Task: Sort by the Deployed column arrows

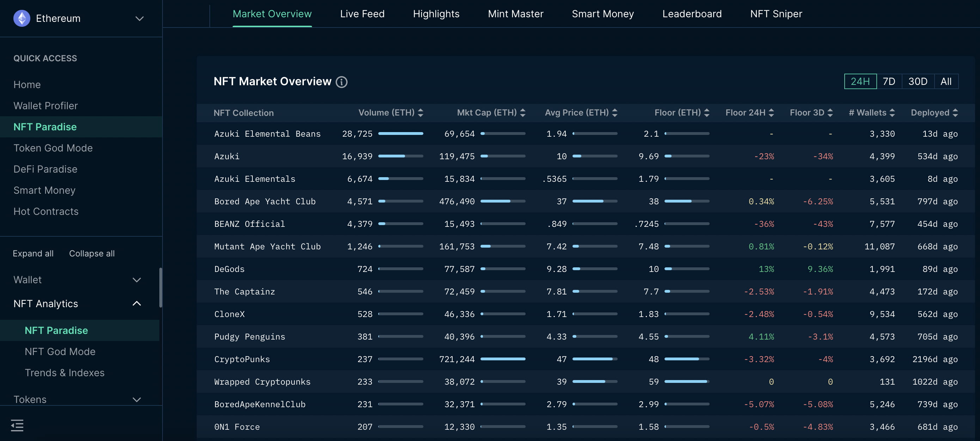Action: pos(955,112)
